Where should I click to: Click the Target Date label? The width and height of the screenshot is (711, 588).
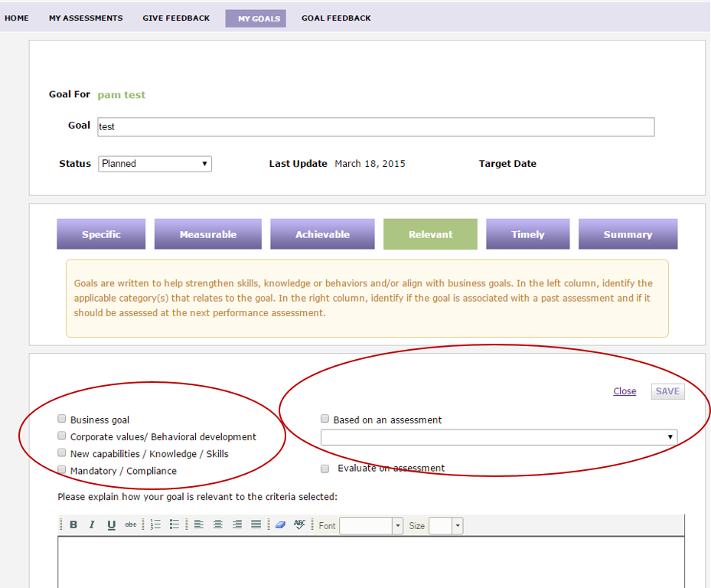[507, 164]
